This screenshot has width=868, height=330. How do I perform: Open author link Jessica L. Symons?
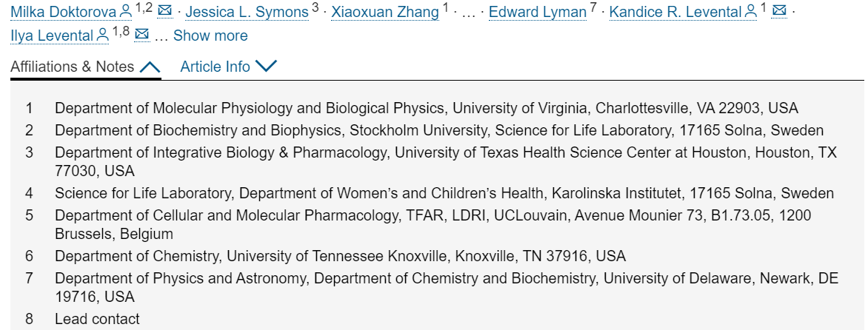tap(247, 12)
